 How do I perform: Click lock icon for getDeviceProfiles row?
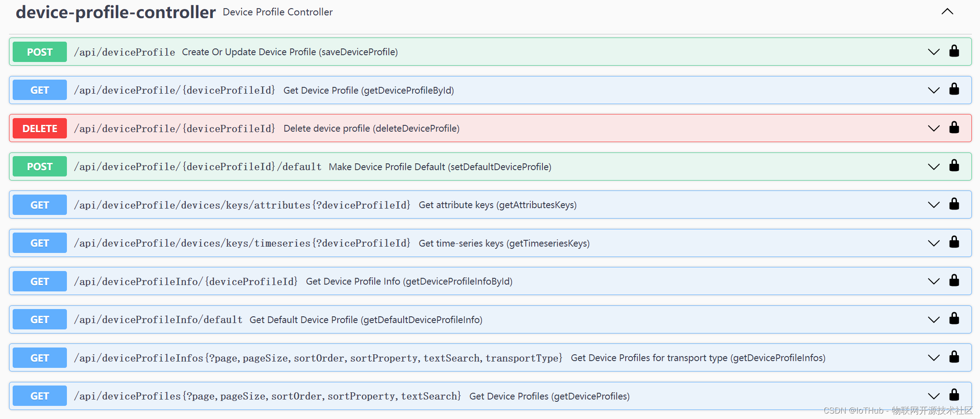pyautogui.click(x=954, y=395)
